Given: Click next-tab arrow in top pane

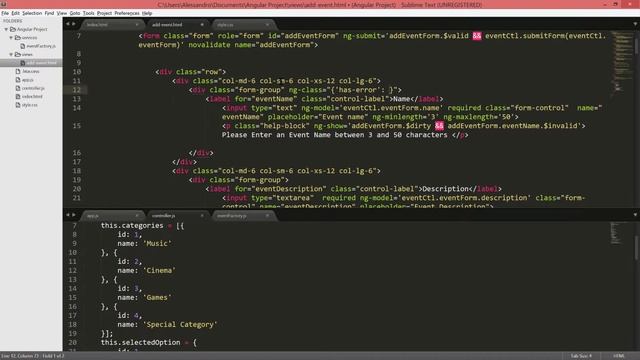Looking at the screenshot, I should click(x=74, y=24).
